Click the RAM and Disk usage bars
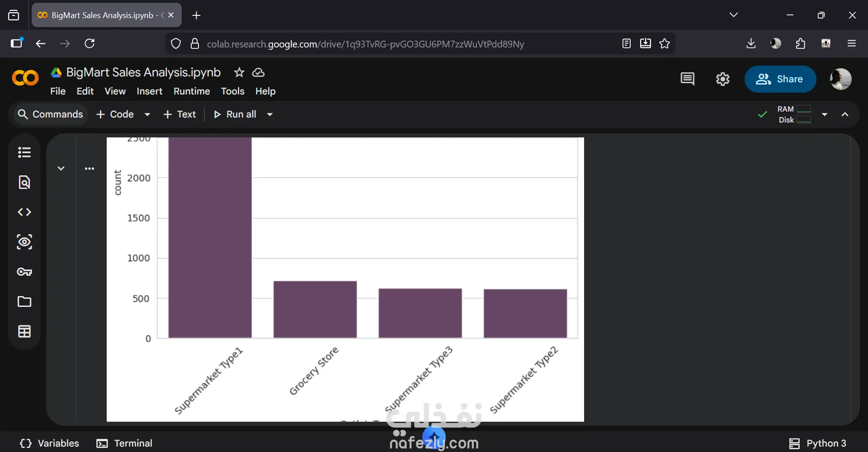 (794, 114)
